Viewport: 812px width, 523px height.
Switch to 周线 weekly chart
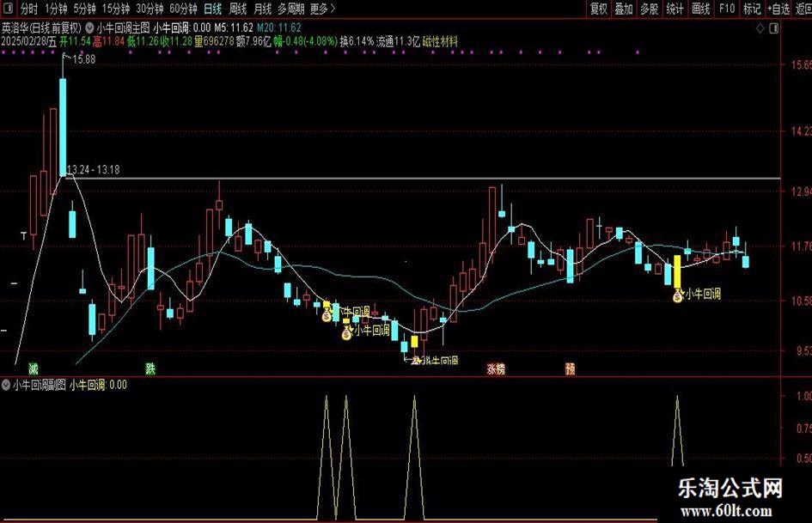(238, 9)
